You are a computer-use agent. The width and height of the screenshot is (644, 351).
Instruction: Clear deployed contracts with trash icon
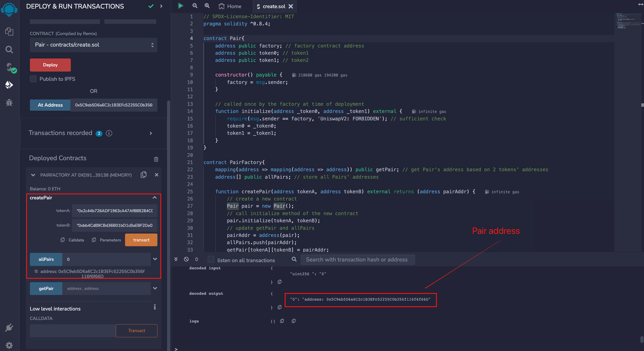pyautogui.click(x=156, y=159)
